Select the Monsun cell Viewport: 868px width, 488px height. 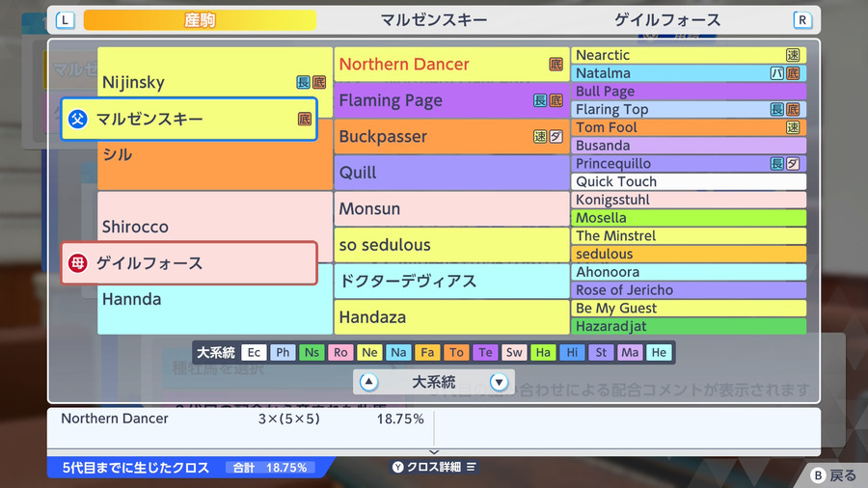coord(451,208)
